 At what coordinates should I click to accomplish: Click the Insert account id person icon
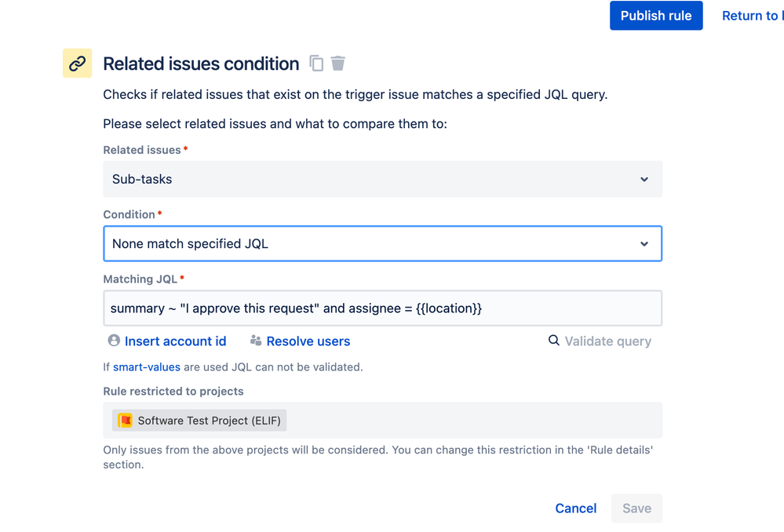(114, 341)
